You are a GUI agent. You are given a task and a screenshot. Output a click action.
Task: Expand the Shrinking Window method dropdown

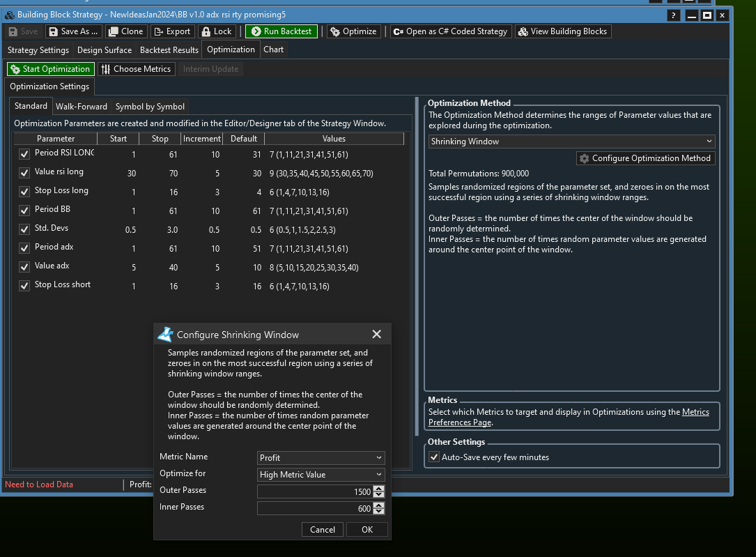(x=571, y=142)
